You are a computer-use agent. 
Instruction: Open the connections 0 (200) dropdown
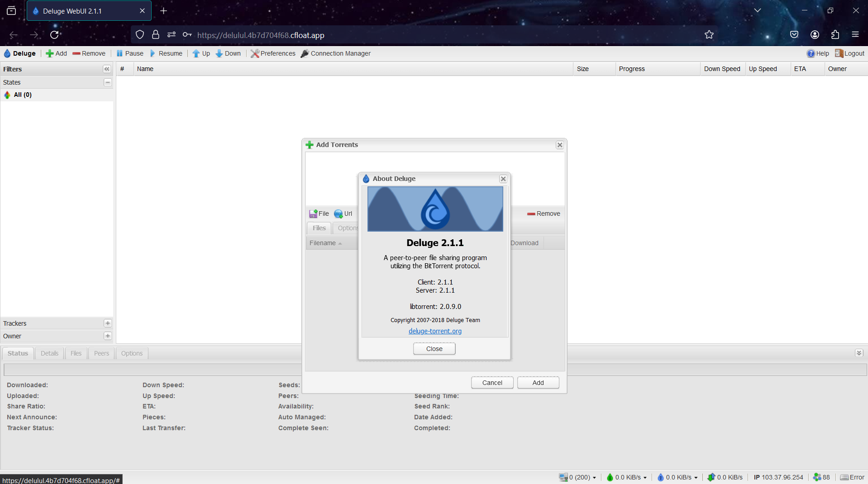[x=578, y=477]
